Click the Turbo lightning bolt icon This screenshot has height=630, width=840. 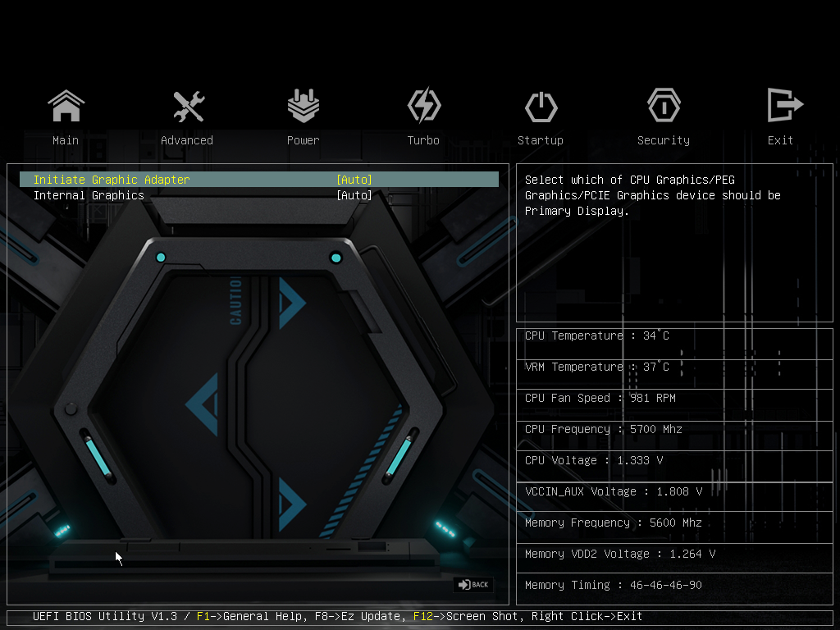point(424,105)
